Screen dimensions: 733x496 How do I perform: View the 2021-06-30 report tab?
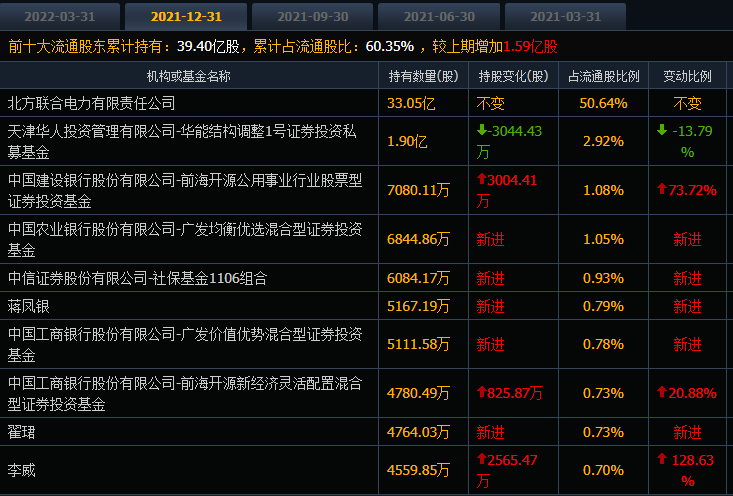[439, 17]
